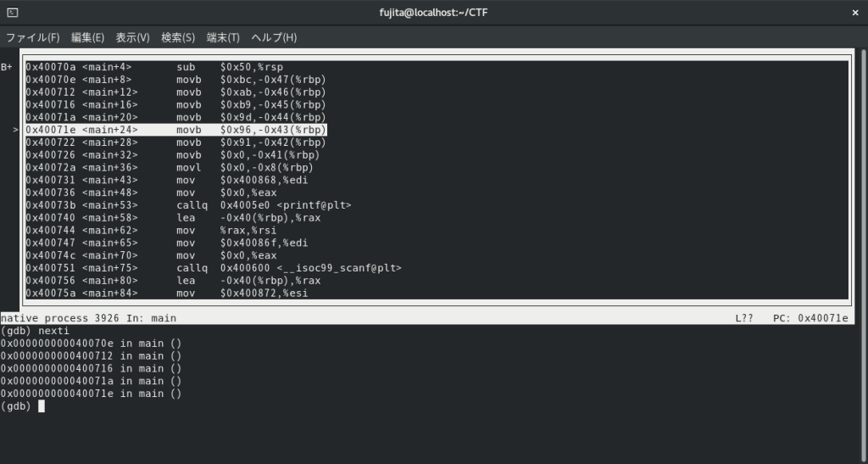Open the ヘルプ(H) menu

(274, 37)
